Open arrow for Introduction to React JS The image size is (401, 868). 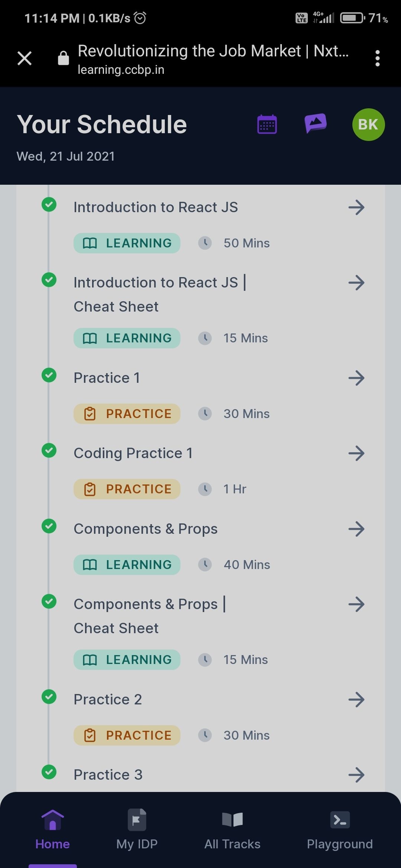tap(356, 207)
